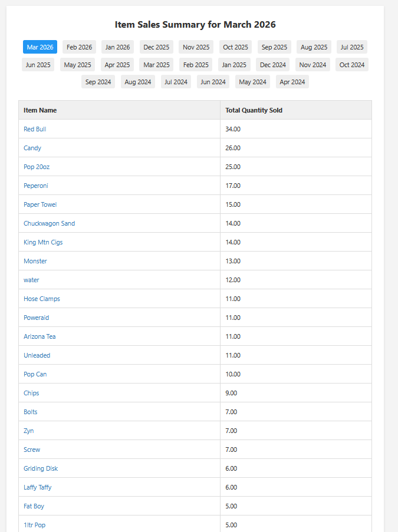Follow the Laffy Taffy link
Image resolution: width=398 pixels, height=532 pixels.
point(38,487)
